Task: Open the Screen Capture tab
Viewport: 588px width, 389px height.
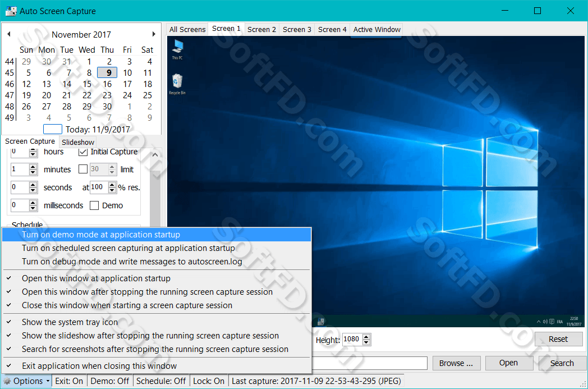Action: [x=30, y=141]
